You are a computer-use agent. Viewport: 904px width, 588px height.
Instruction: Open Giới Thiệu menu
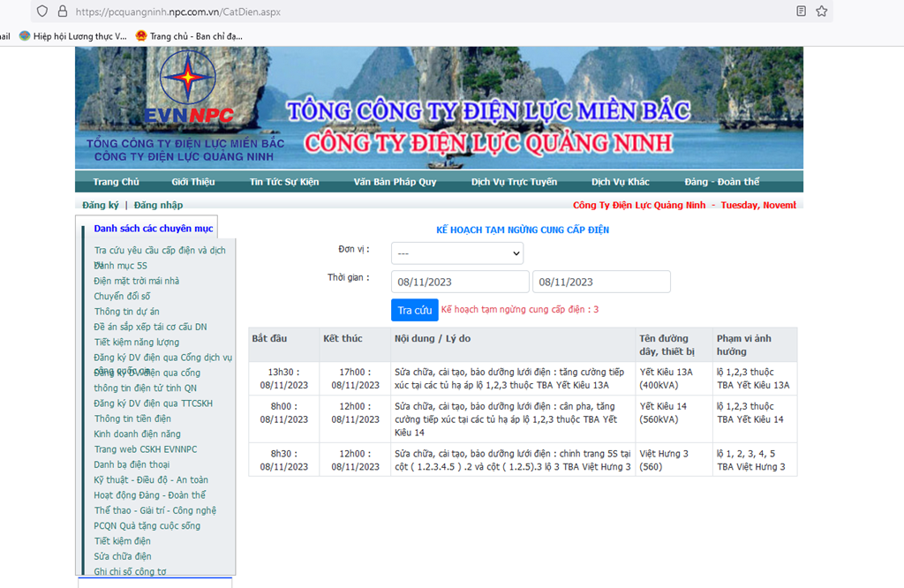click(x=193, y=182)
